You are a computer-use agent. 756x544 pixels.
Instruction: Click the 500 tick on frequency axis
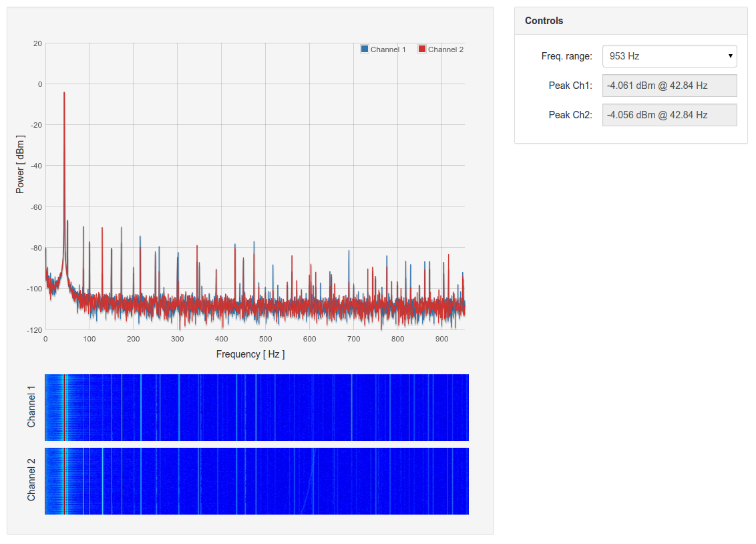[265, 339]
